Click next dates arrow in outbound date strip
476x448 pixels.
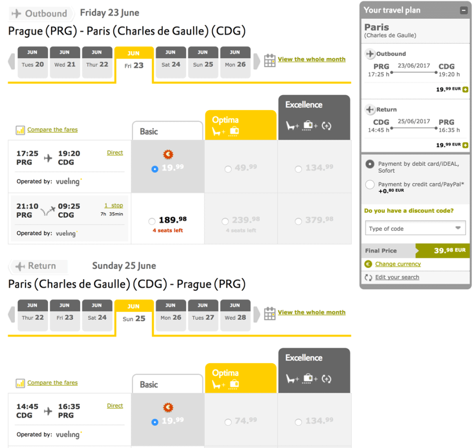point(257,61)
